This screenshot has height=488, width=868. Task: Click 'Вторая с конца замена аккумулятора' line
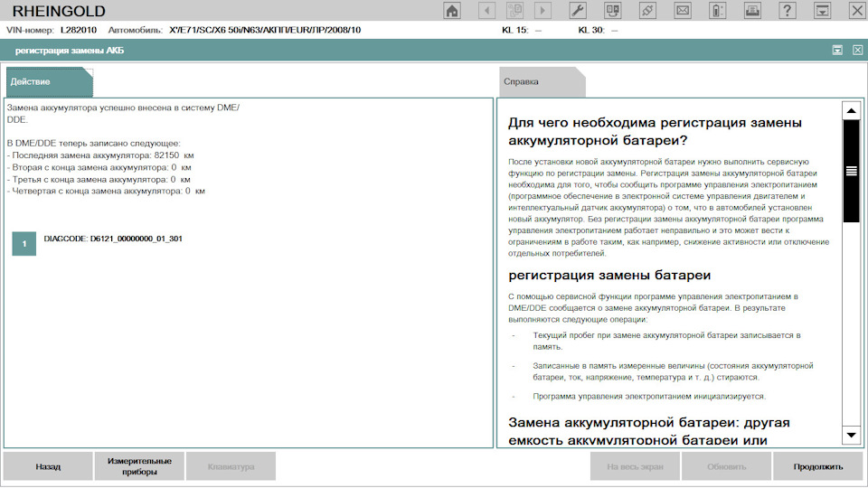pyautogui.click(x=99, y=168)
